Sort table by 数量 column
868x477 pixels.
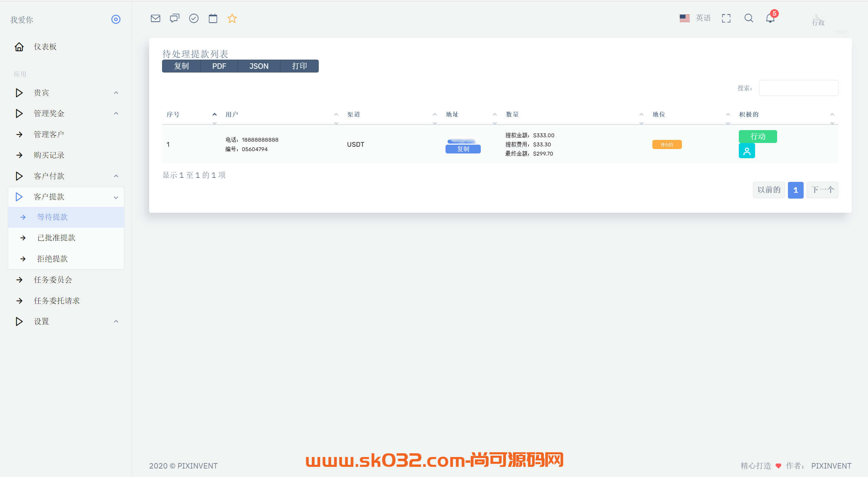tap(574, 115)
